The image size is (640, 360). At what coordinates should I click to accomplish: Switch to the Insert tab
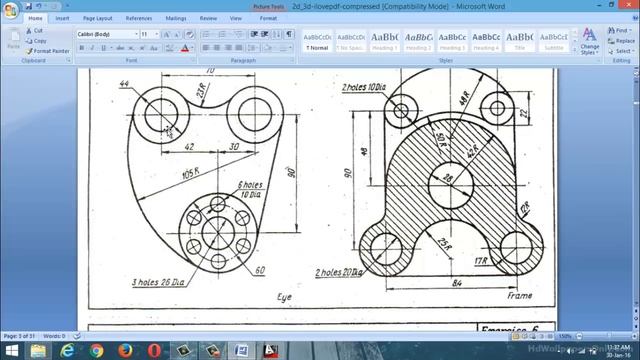(62, 18)
